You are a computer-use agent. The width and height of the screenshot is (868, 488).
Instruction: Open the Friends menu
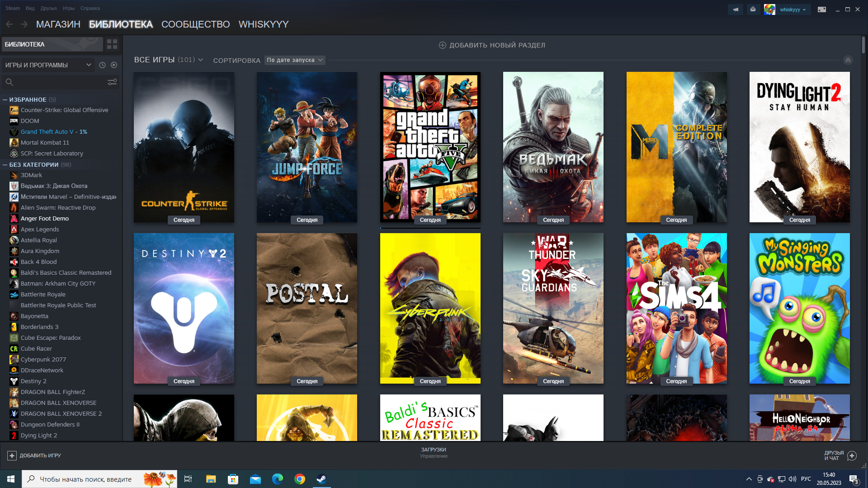coord(48,8)
